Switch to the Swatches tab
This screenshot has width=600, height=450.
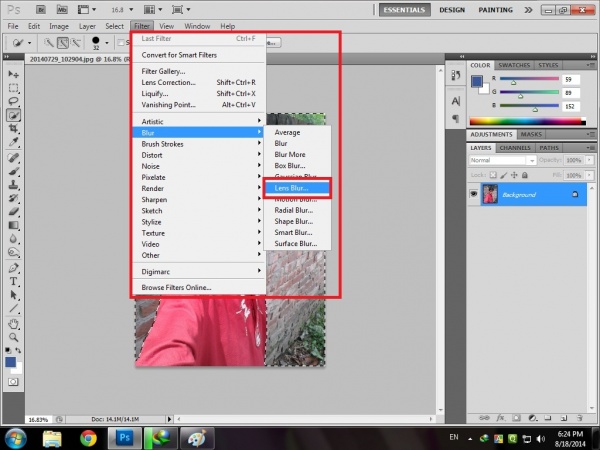[x=514, y=65]
